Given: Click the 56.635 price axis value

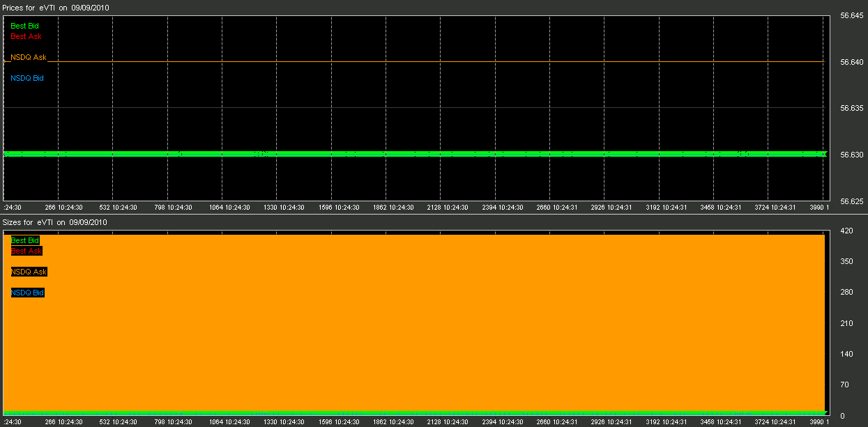Looking at the screenshot, I should [852, 108].
